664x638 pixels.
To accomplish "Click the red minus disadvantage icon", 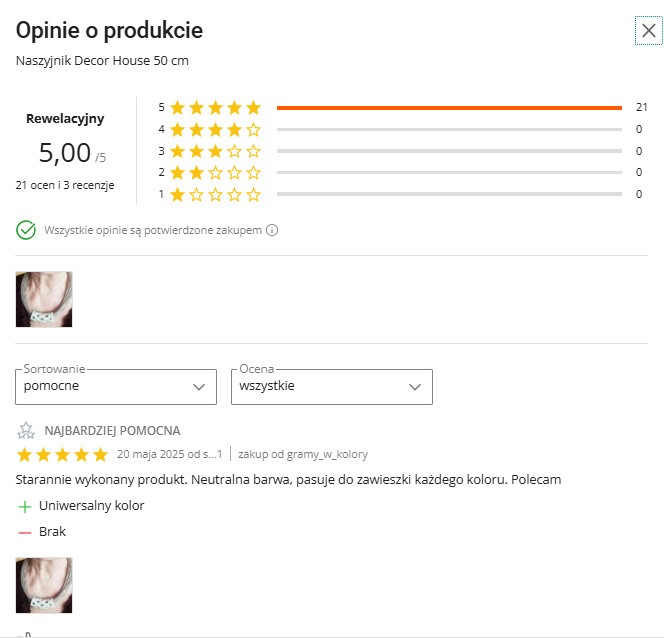I will (x=25, y=532).
